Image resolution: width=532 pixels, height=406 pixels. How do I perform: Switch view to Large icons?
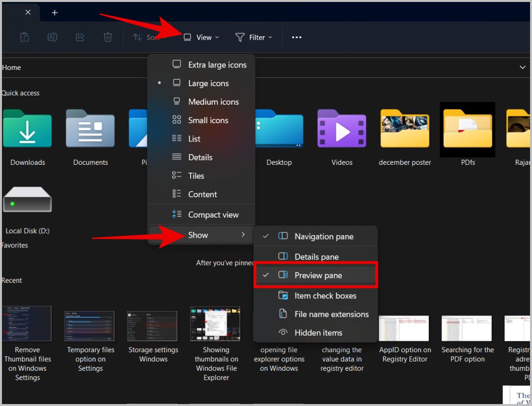(208, 83)
